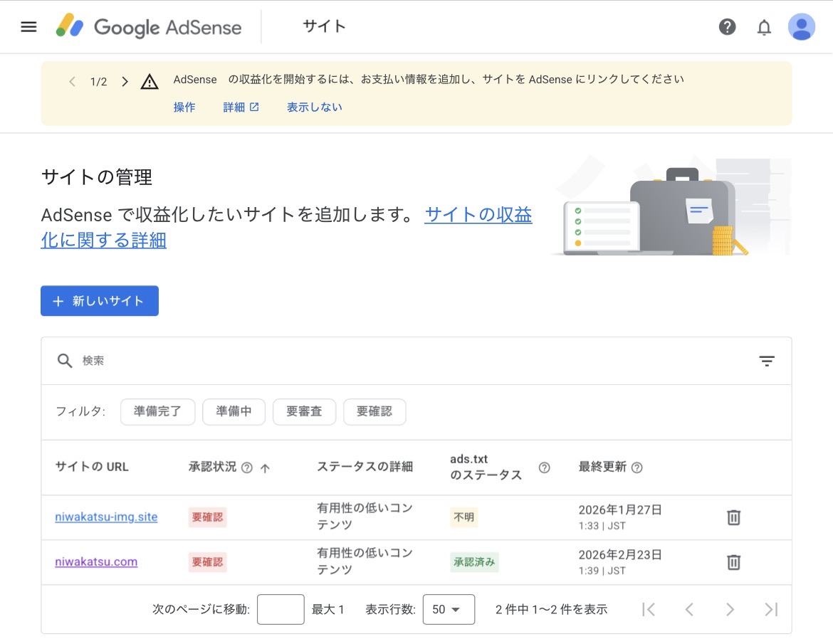The width and height of the screenshot is (833, 644).
Task: Toggle the 準備完了 filter chip
Action: point(157,411)
